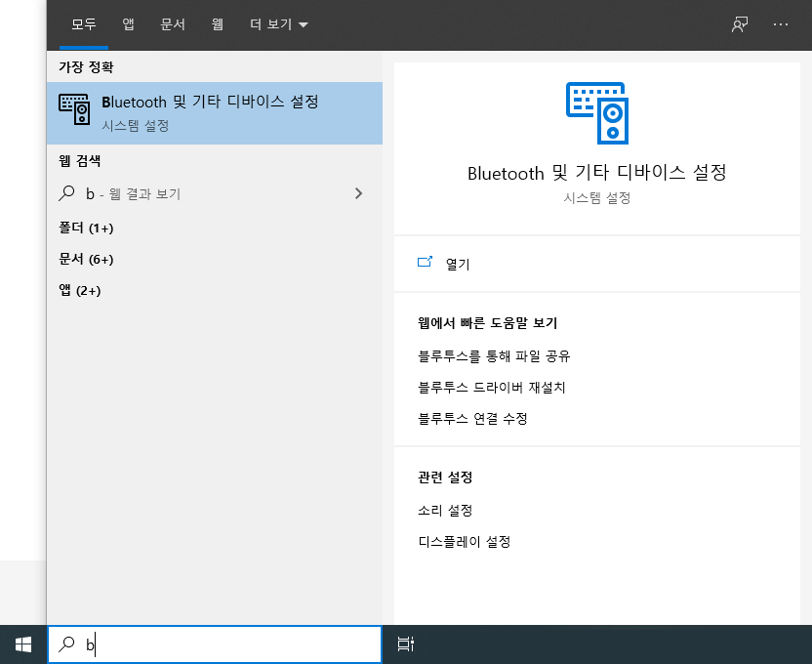Viewport: 812px width, 664px height.
Task: Click the Windows Start button
Action: click(23, 644)
